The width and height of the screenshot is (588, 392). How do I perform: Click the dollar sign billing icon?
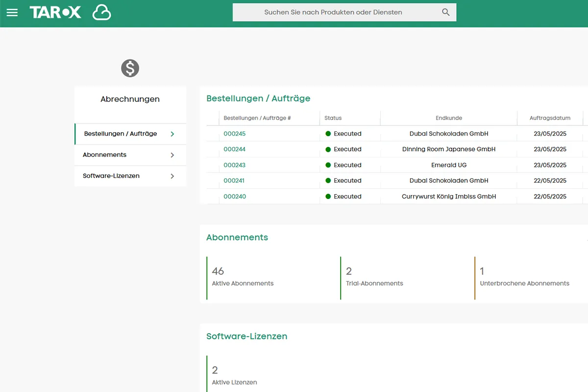coord(130,68)
